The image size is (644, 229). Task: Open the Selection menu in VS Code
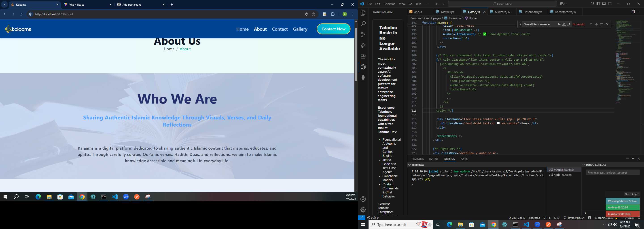coord(390,4)
